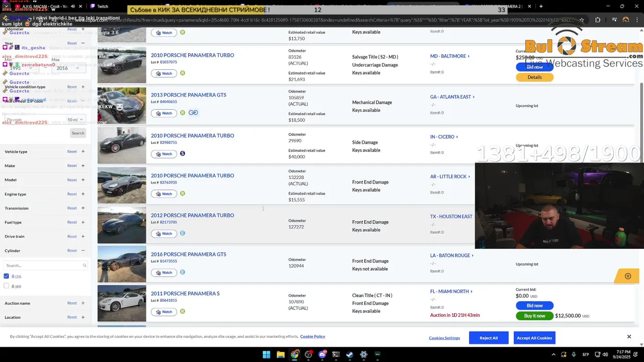Screen dimensions: 644x362
Task: Click Reject All cookies
Action: pos(489,338)
